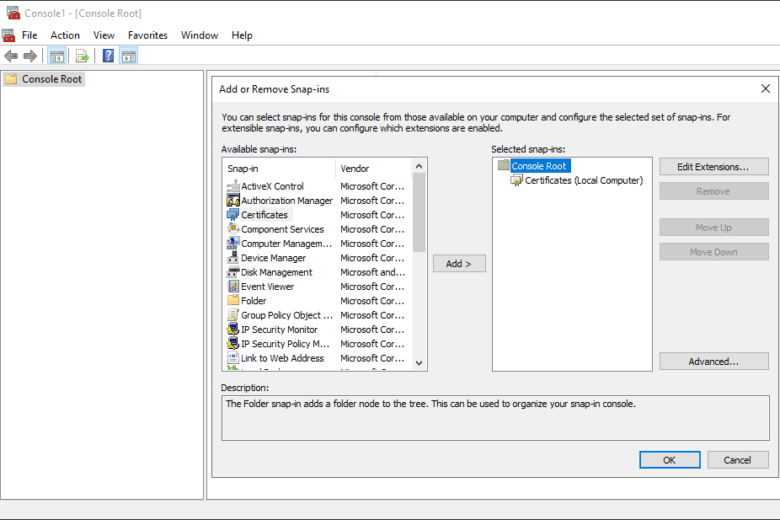Open the Window menu
Viewport: 780px width, 520px height.
[199, 35]
